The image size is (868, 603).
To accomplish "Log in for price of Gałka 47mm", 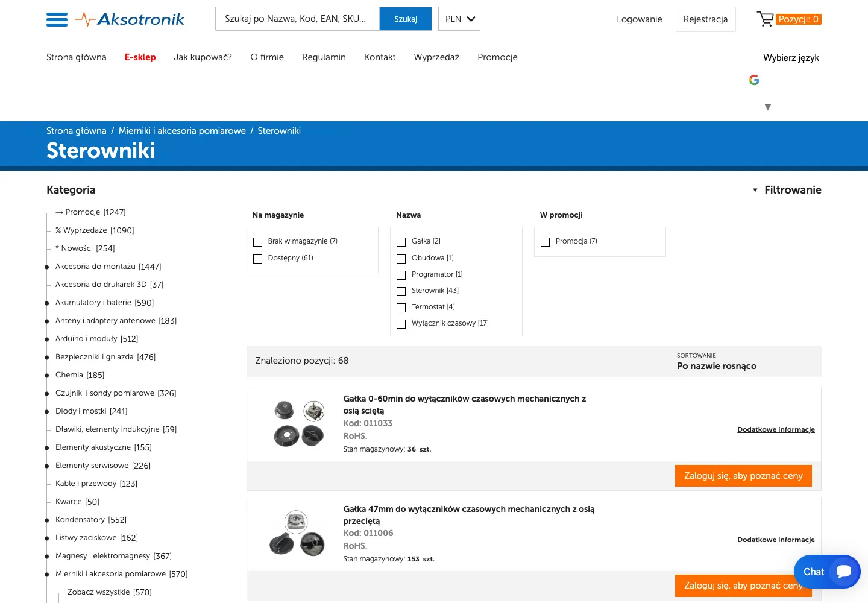I will pos(743,586).
